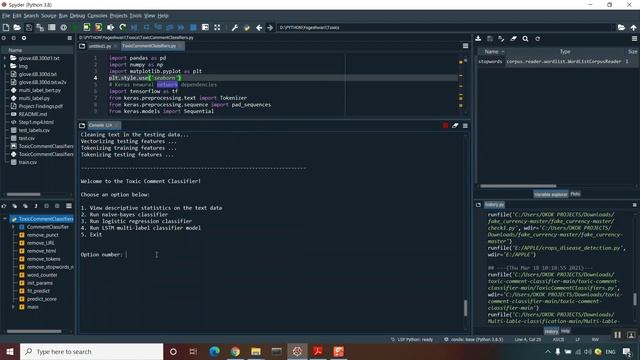Image resolution: width=640 pixels, height=360 pixels.
Task: Stop console execution red square
Action: tap(445, 125)
